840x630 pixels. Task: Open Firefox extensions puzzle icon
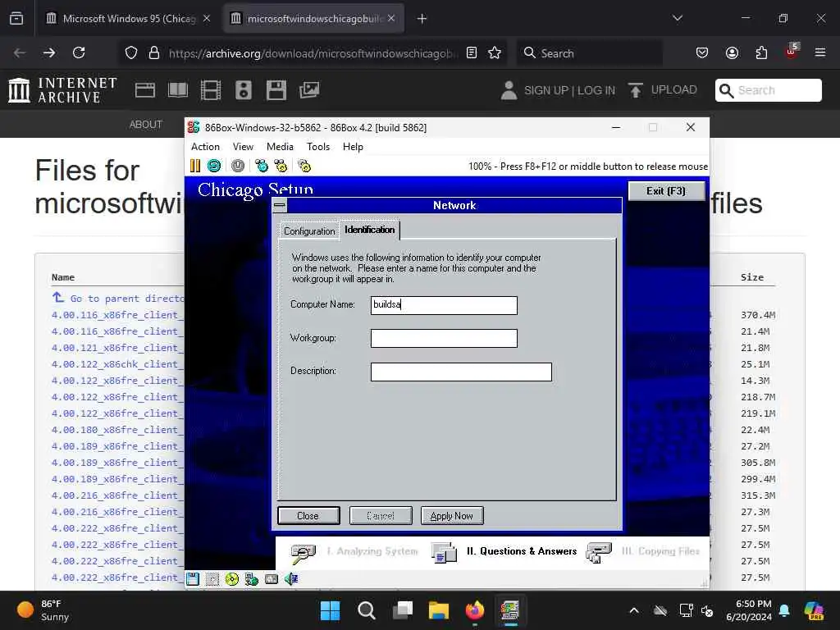761,52
